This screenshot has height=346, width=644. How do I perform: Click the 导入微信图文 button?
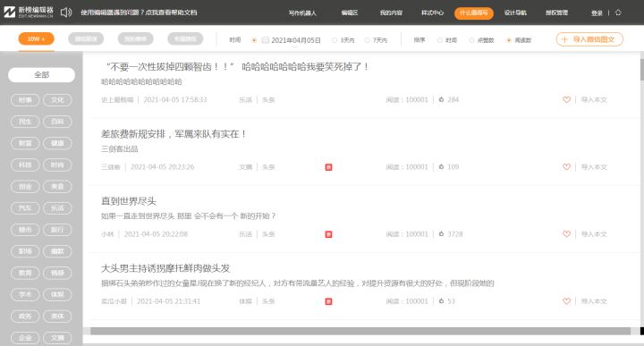[589, 39]
